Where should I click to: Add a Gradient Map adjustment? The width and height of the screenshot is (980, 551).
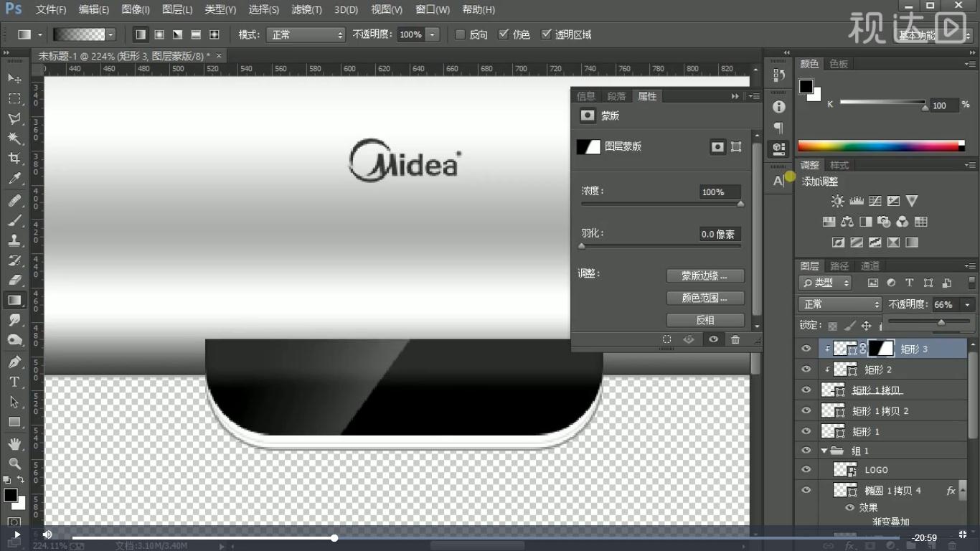(x=912, y=242)
